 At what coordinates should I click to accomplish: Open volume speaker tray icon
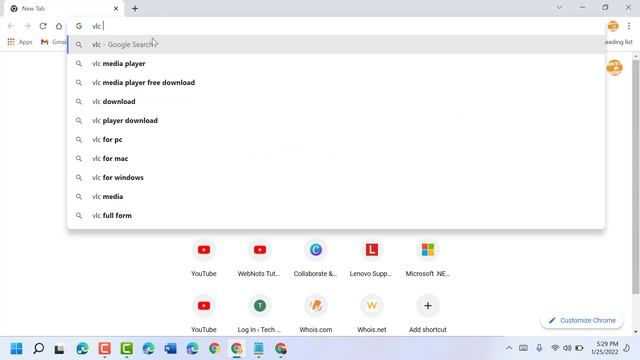click(567, 348)
